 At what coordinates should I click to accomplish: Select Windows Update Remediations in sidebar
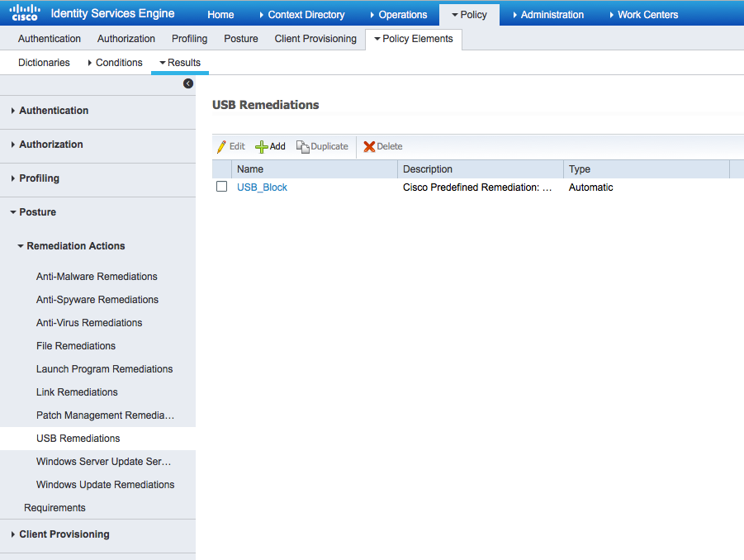pos(106,485)
